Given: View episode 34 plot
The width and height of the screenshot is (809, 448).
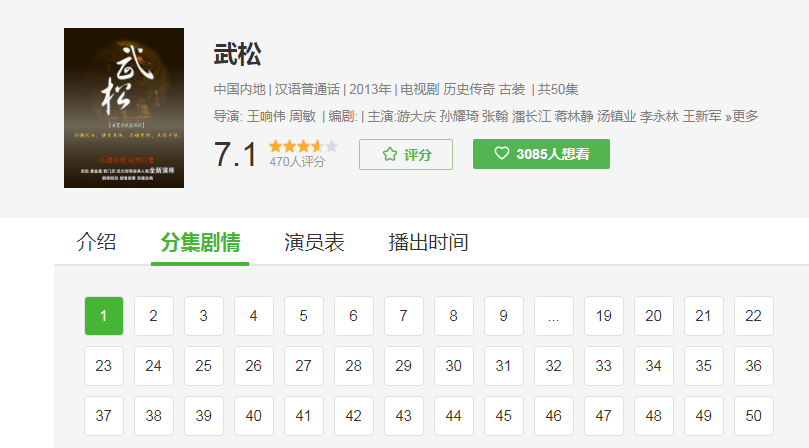Looking at the screenshot, I should click(654, 366).
